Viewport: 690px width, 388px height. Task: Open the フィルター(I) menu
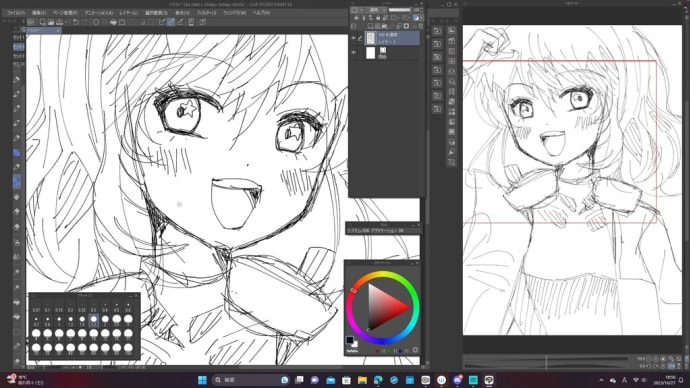pos(206,13)
